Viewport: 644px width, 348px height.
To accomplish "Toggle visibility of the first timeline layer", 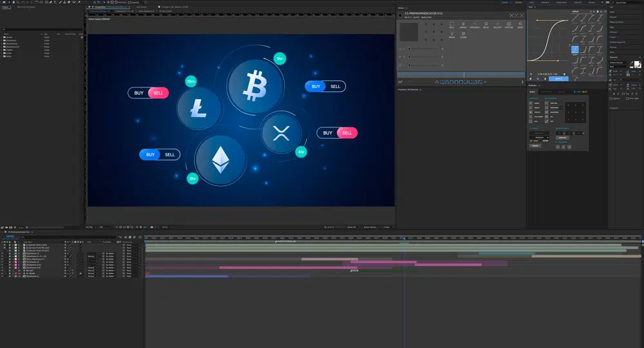I will point(3,245).
